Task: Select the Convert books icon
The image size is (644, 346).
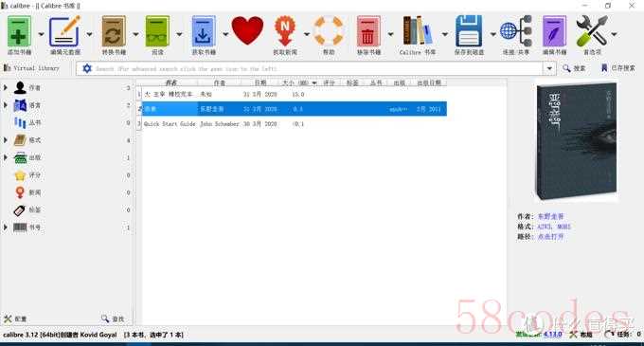Action: [114, 31]
